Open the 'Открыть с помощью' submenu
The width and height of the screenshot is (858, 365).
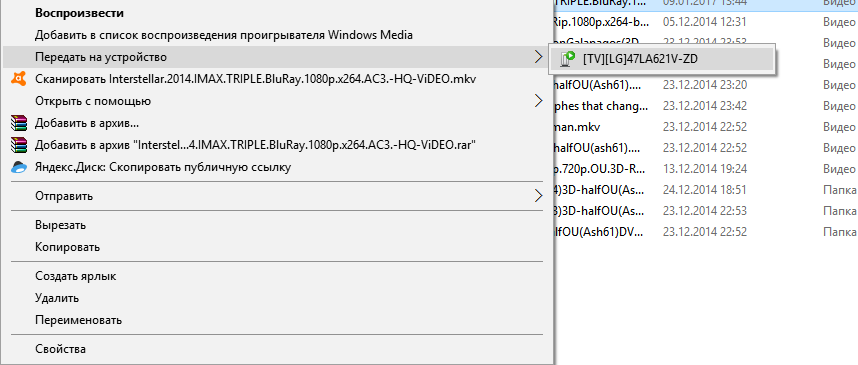(278, 101)
